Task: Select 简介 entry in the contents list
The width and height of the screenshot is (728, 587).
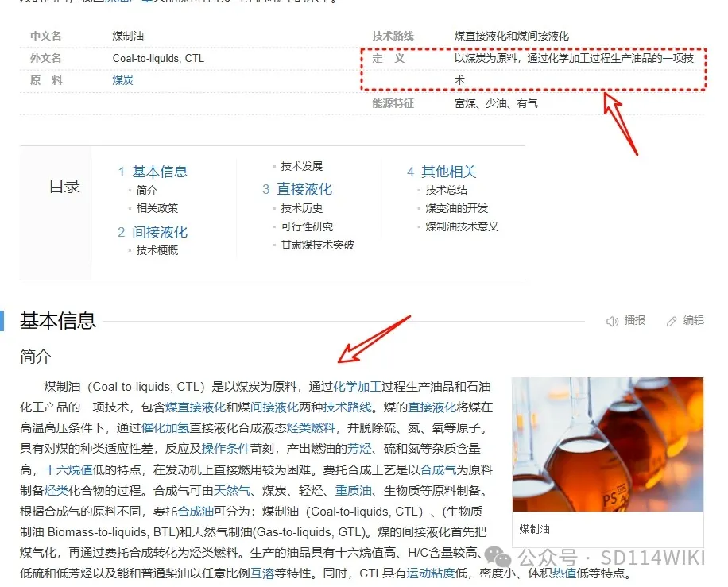Action: [147, 191]
